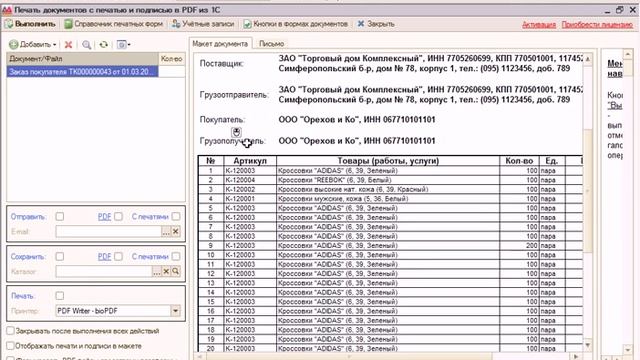Switch to Макет документа tab
The width and height of the screenshot is (640, 360).
click(x=220, y=44)
